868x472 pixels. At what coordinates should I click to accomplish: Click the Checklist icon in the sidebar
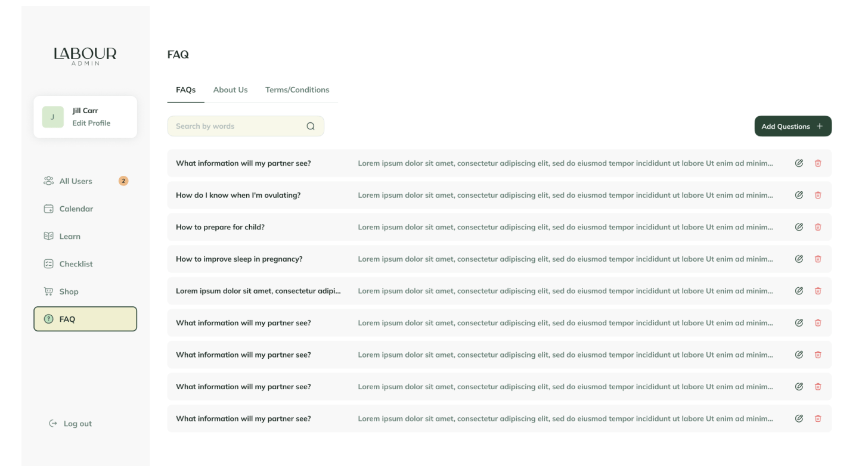49,264
